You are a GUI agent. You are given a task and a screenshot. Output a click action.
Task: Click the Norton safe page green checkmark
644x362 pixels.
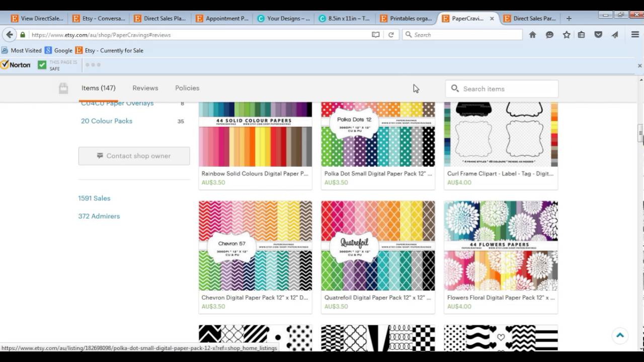[42, 65]
